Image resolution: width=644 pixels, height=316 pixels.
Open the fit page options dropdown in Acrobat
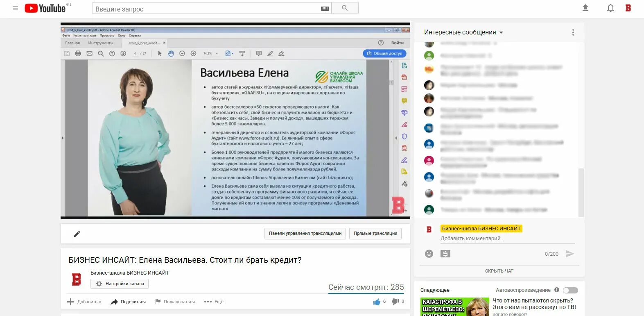[x=229, y=53]
